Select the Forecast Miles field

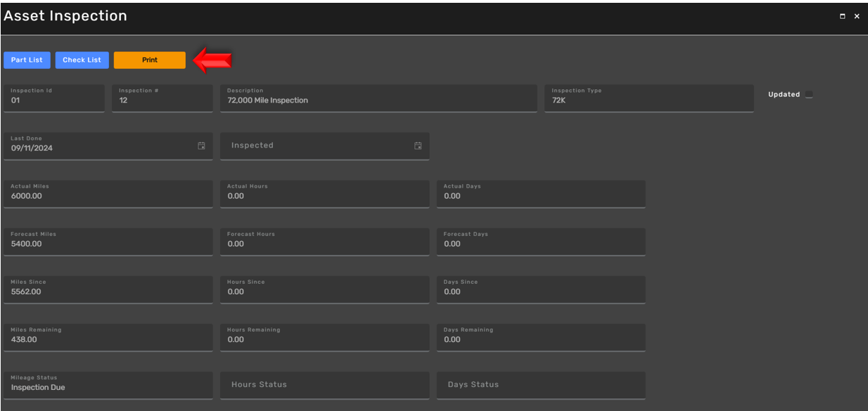(108, 242)
